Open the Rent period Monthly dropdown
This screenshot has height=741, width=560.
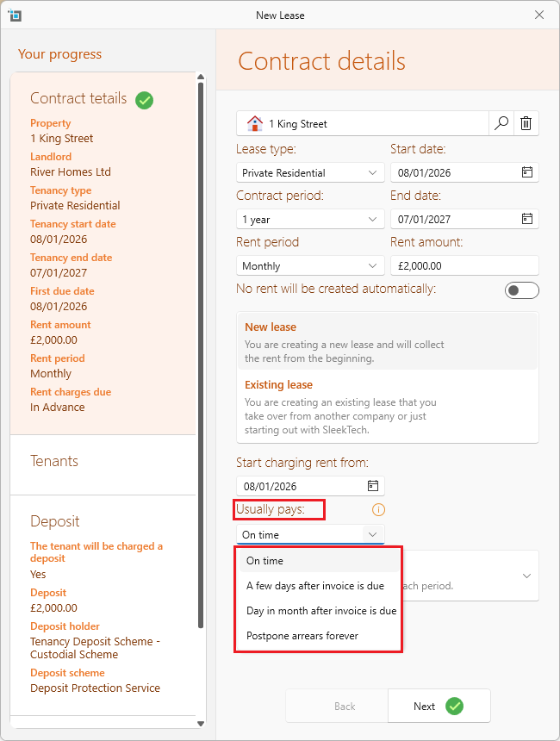310,265
